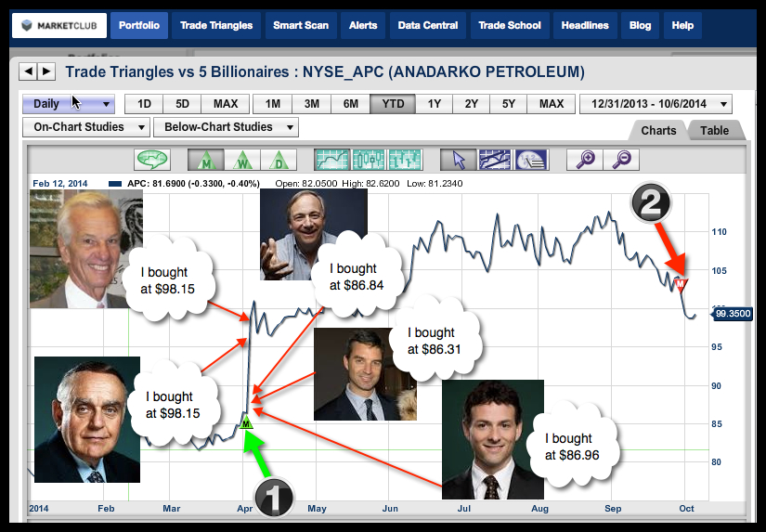
Task: Select the candlestick chart type icon
Action: click(x=369, y=160)
